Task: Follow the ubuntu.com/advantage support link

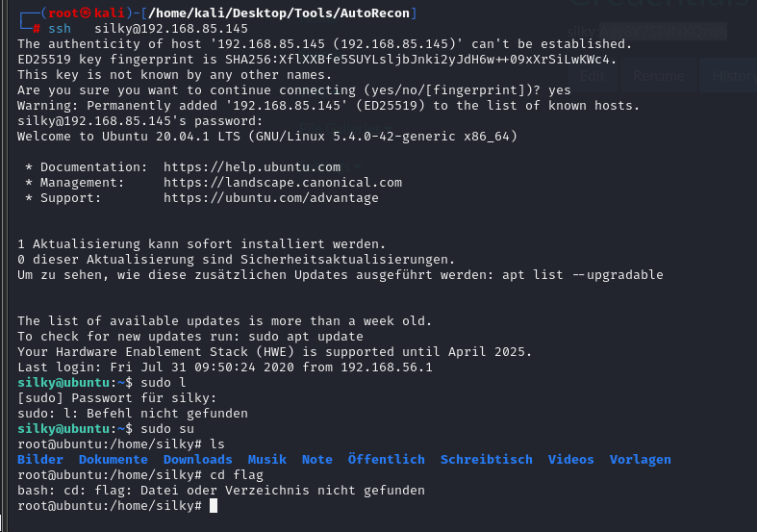Action: click(x=271, y=198)
